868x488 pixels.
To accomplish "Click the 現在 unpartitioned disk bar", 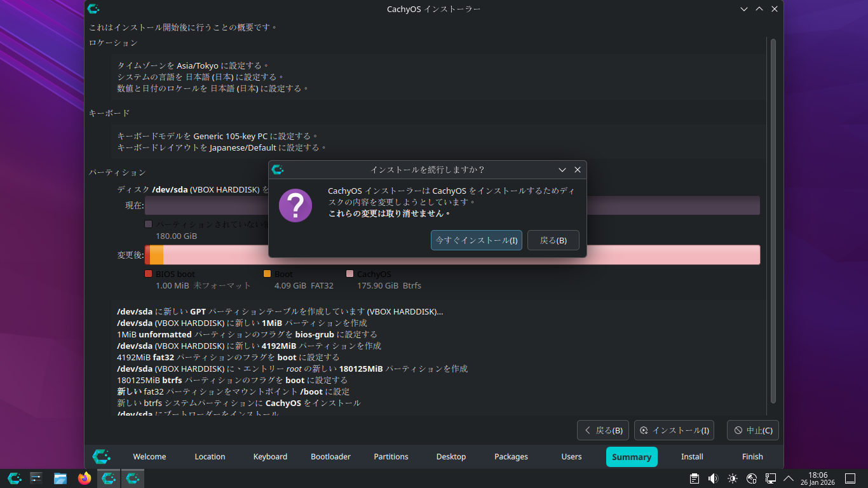I will coord(452,205).
